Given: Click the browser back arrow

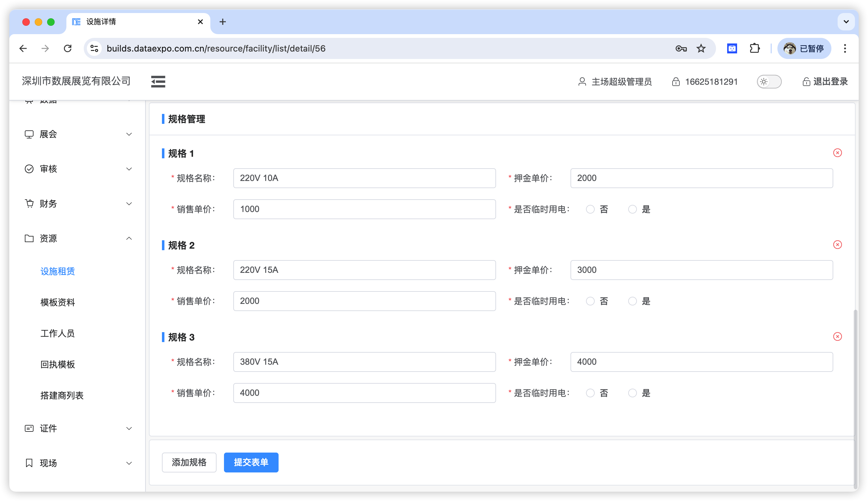Looking at the screenshot, I should [x=23, y=48].
